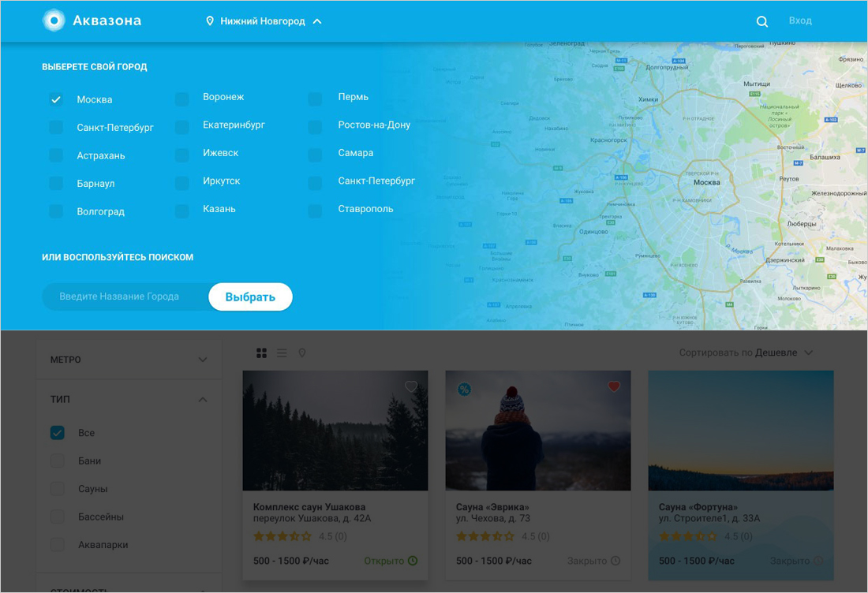The width and height of the screenshot is (868, 593).
Task: Check the Ростов-на-Дону city checkbox
Action: click(x=315, y=127)
